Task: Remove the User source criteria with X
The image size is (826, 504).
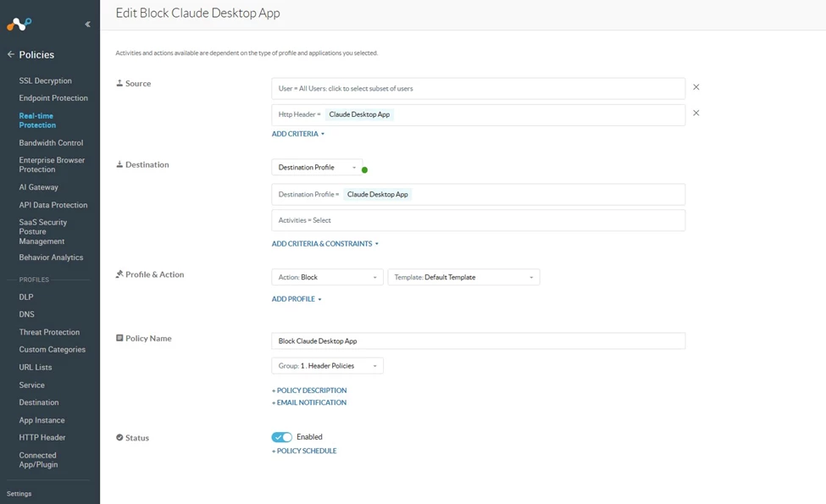Action: [696, 87]
